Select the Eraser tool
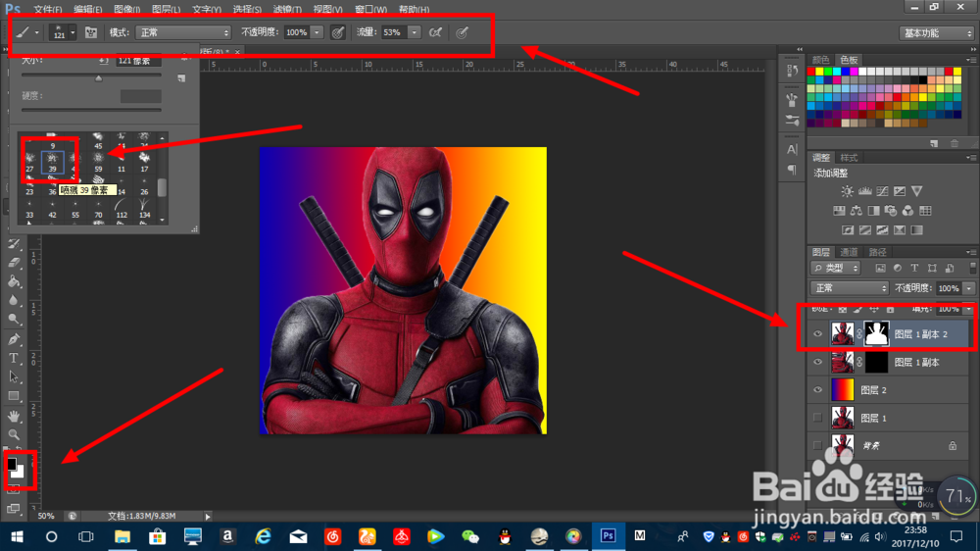The image size is (980, 551). coord(14,263)
